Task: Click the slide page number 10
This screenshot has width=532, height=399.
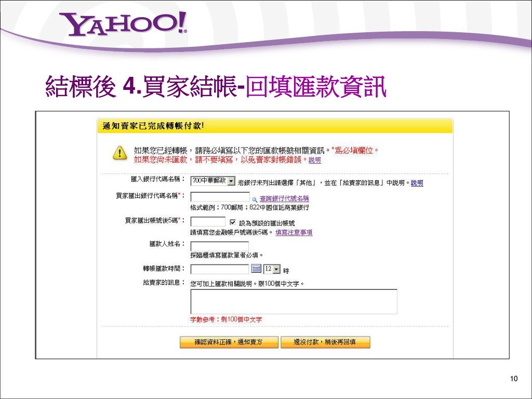Action: pos(514,379)
